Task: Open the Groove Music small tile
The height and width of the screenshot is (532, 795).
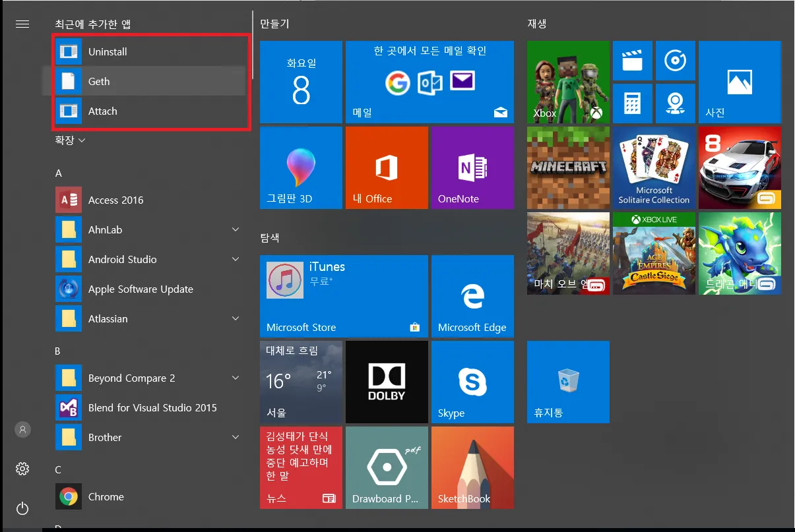Action: (676, 61)
